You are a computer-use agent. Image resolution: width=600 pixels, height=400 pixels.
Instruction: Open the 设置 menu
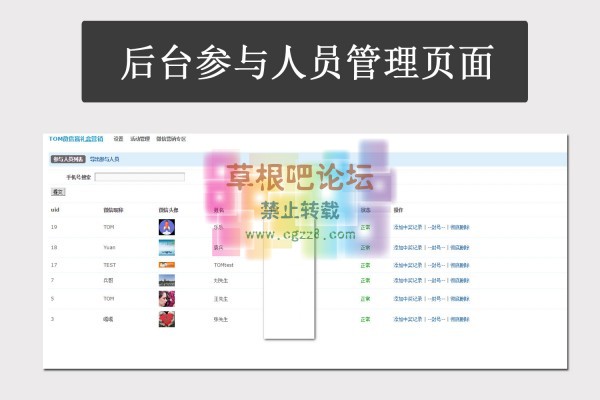118,139
